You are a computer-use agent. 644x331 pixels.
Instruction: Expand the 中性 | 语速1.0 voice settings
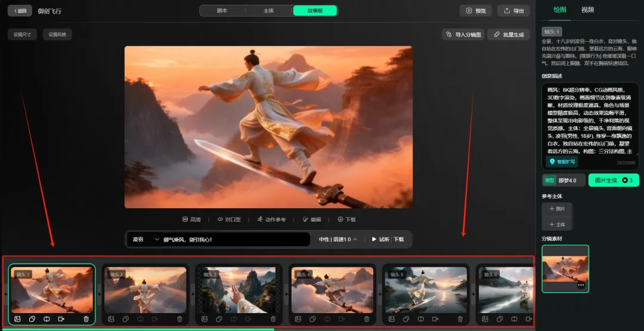338,239
